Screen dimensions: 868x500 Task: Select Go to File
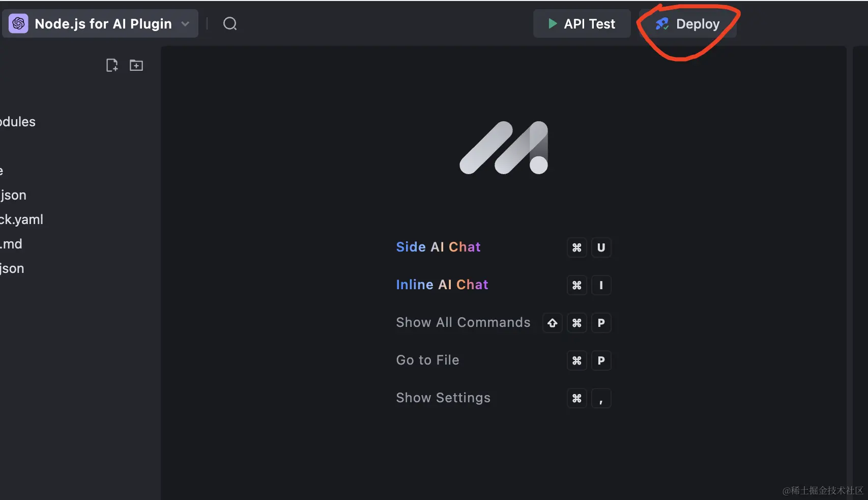pos(427,360)
